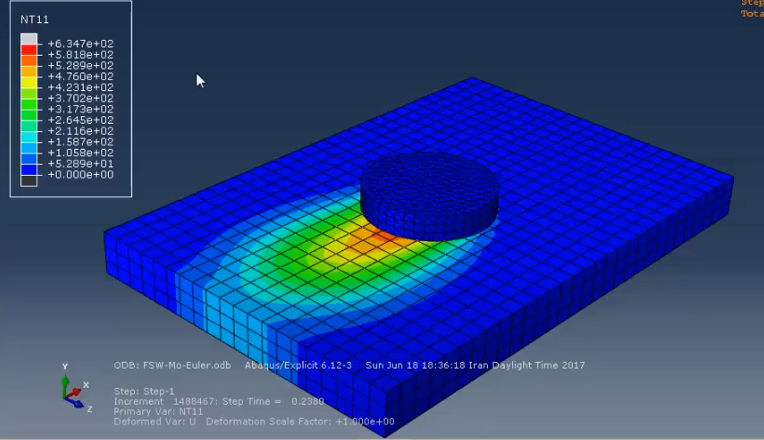764x440 pixels.
Task: Select the +5.818e+02 legend value
Action: coord(80,55)
